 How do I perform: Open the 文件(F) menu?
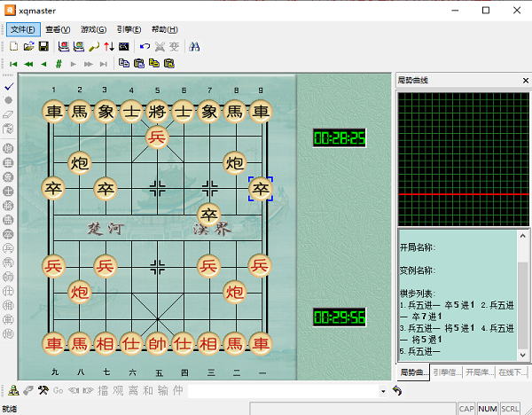(x=23, y=29)
